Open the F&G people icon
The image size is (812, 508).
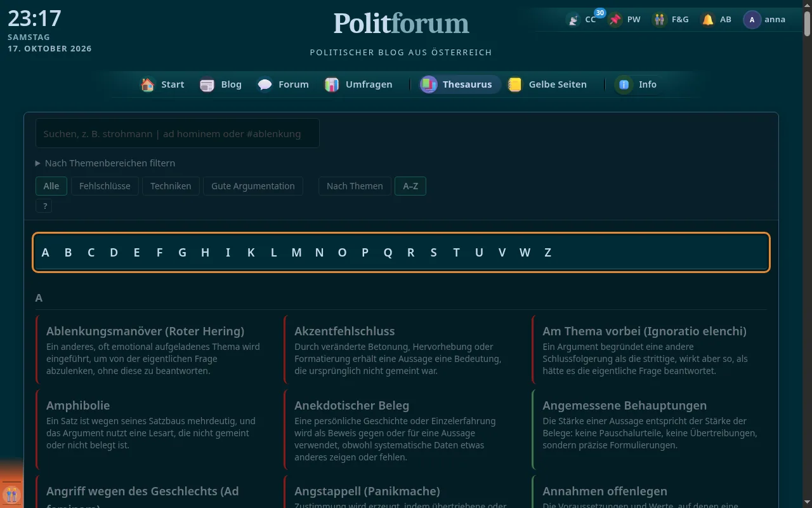coord(660,20)
